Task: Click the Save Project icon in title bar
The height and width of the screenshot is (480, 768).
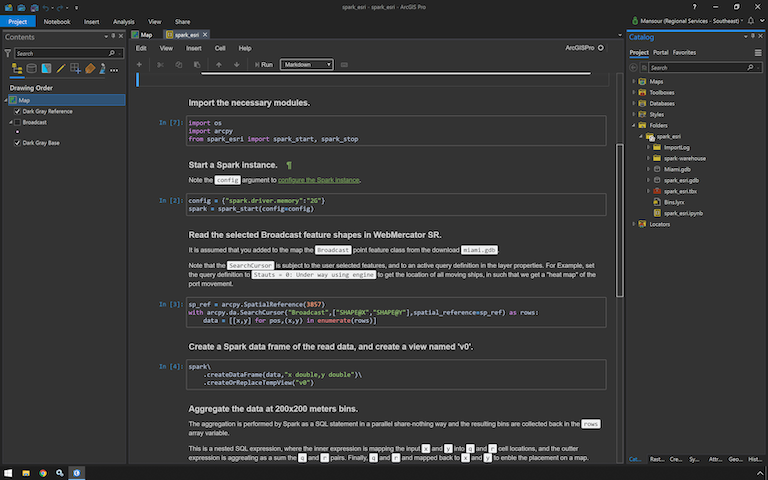Action: click(x=34, y=7)
